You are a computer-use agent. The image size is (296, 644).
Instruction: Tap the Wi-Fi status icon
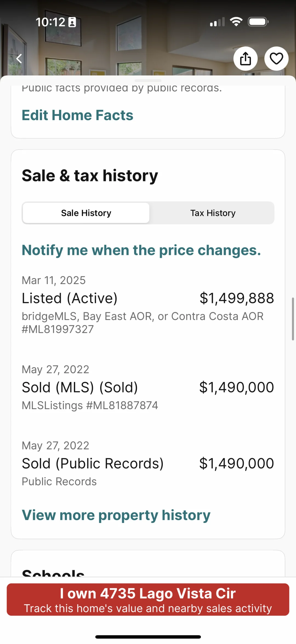pos(236,22)
